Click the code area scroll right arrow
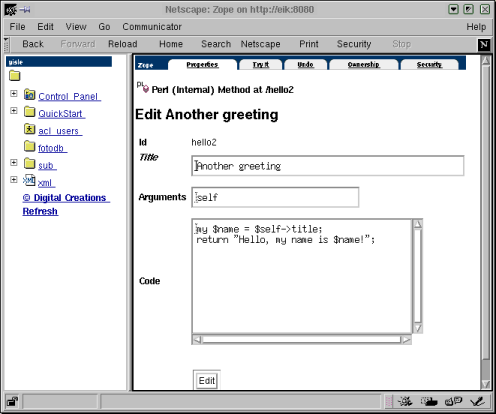 tap(406, 340)
